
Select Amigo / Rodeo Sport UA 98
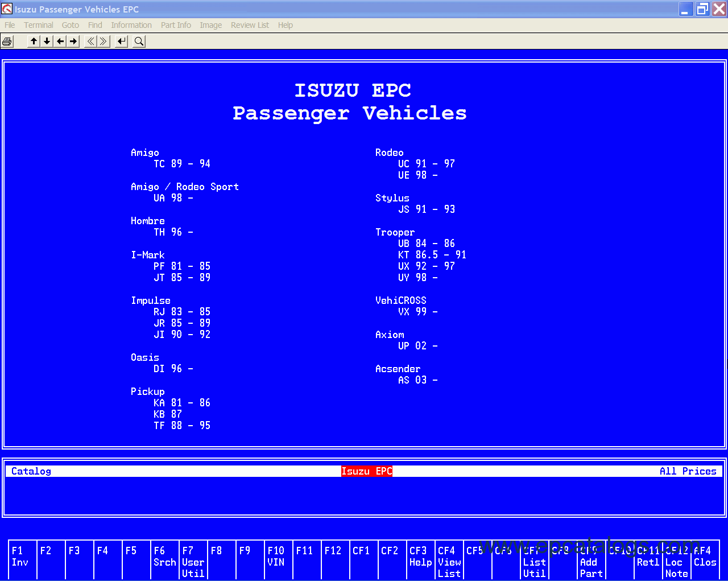point(173,198)
